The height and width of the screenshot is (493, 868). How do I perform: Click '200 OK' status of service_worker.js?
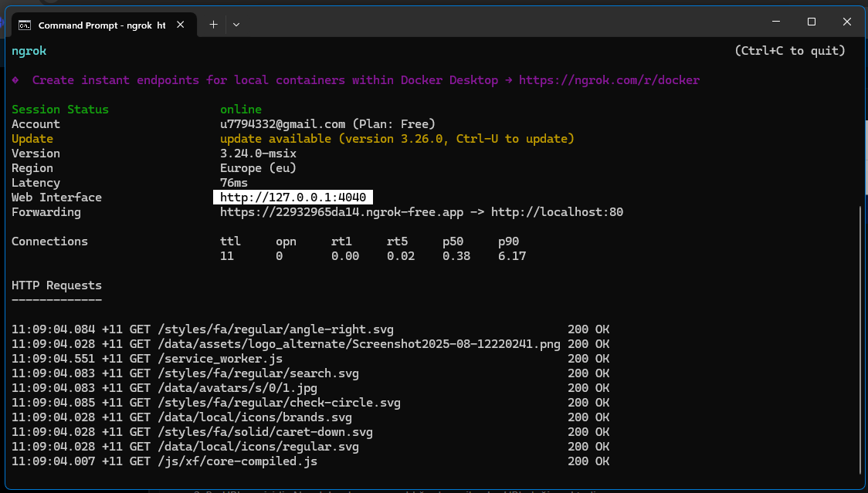pyautogui.click(x=588, y=359)
